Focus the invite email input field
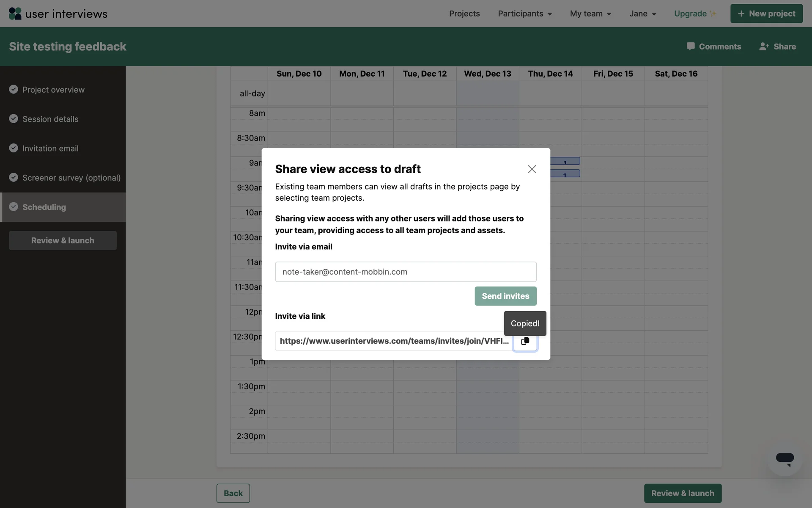 pos(405,272)
